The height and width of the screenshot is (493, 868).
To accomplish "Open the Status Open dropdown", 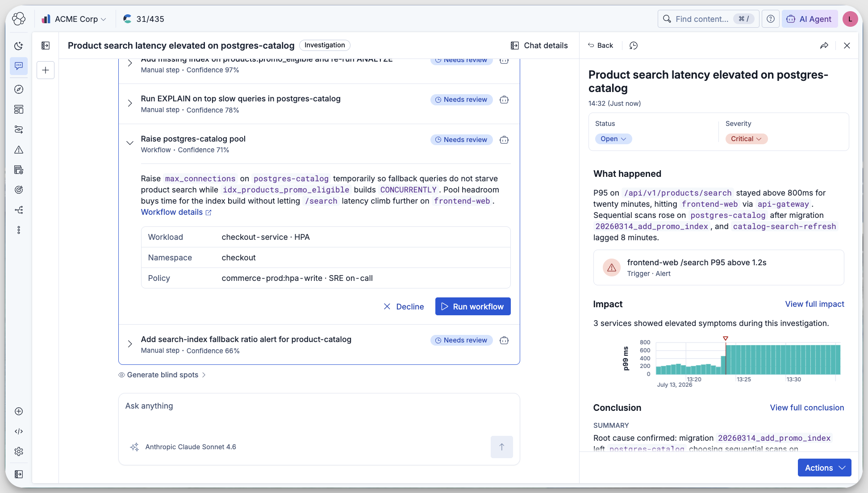I will click(x=613, y=139).
